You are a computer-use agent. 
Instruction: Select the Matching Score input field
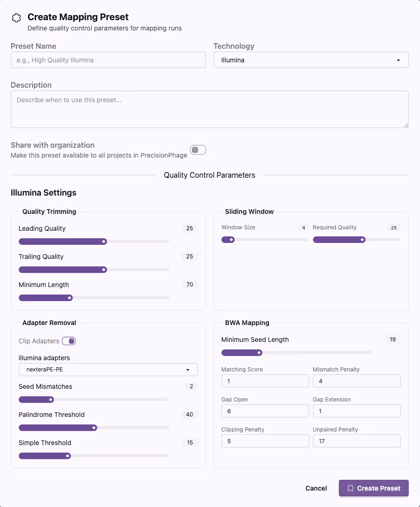(x=265, y=381)
